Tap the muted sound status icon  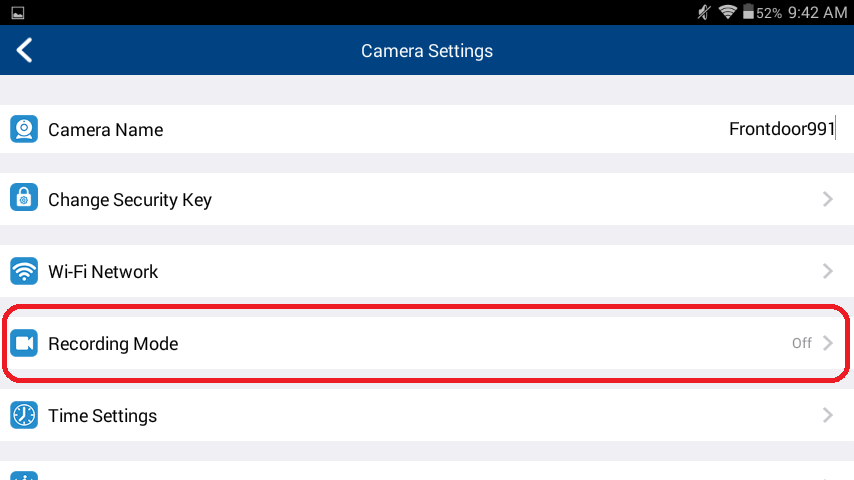(x=704, y=12)
